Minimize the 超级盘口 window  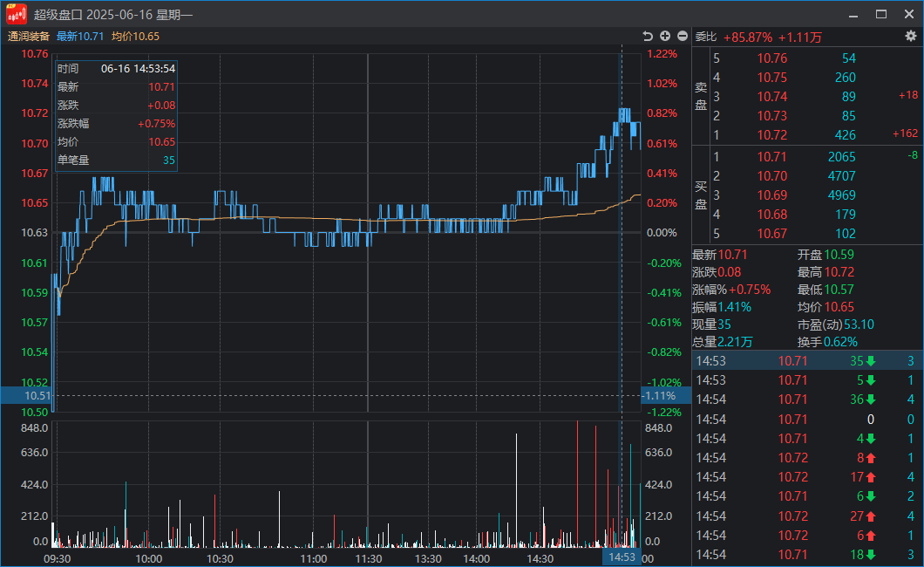coord(853,15)
